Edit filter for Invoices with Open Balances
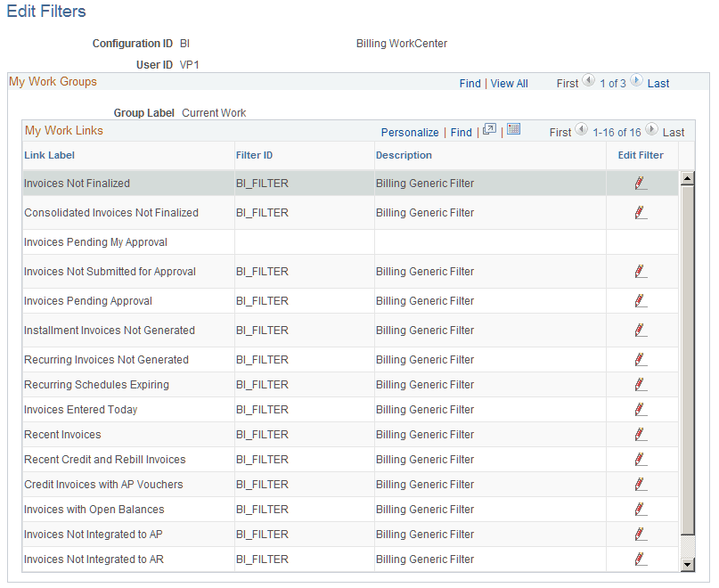 click(x=641, y=510)
